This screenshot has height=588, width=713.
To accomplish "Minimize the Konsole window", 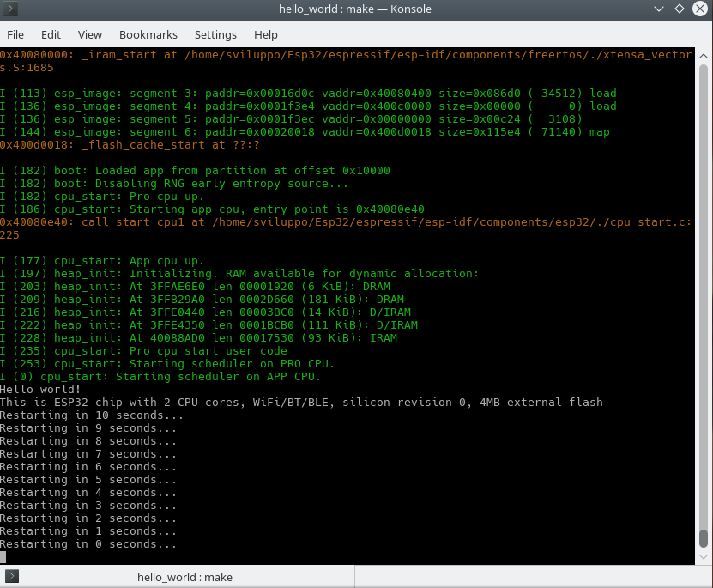I will click(657, 9).
